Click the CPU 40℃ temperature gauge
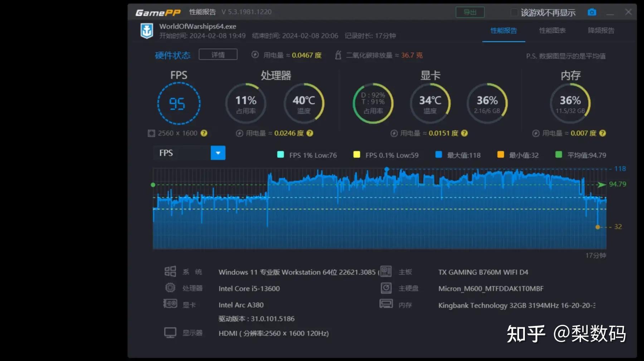Screen dimensions: 644x361 point(304,104)
